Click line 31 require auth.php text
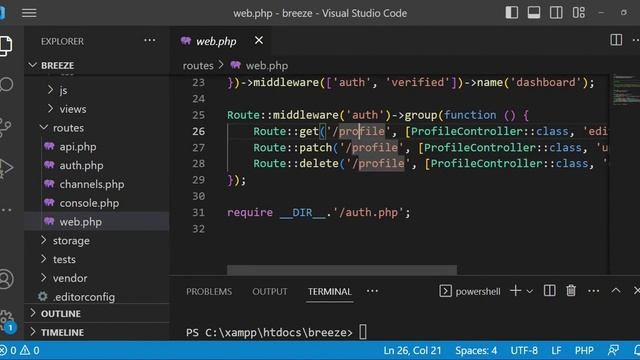 coord(318,213)
